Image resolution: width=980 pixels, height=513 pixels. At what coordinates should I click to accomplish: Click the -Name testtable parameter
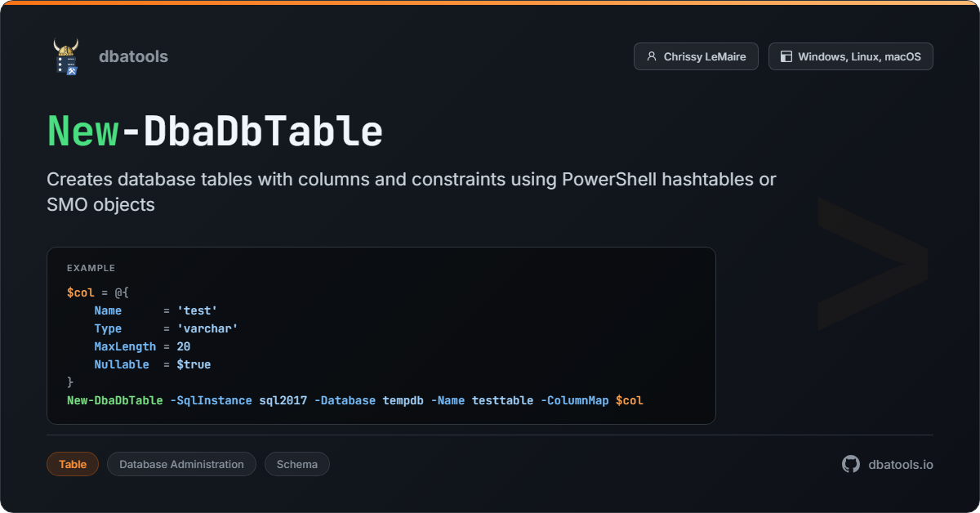point(482,400)
